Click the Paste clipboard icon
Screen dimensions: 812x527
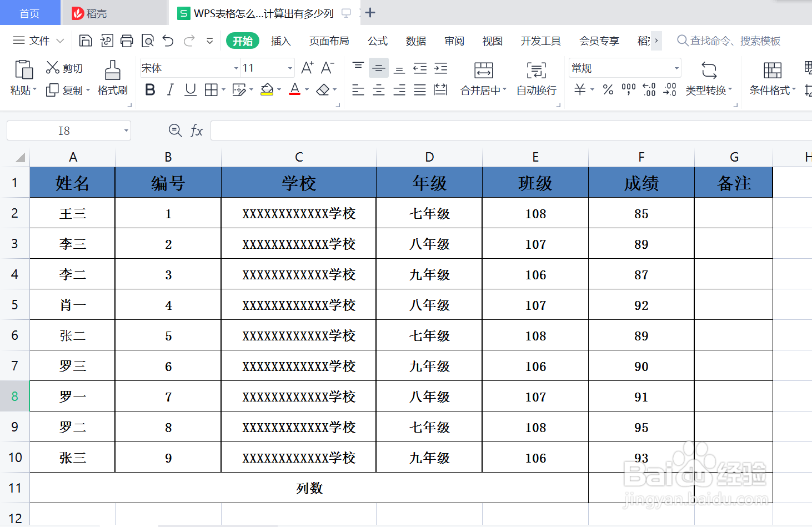[24, 70]
